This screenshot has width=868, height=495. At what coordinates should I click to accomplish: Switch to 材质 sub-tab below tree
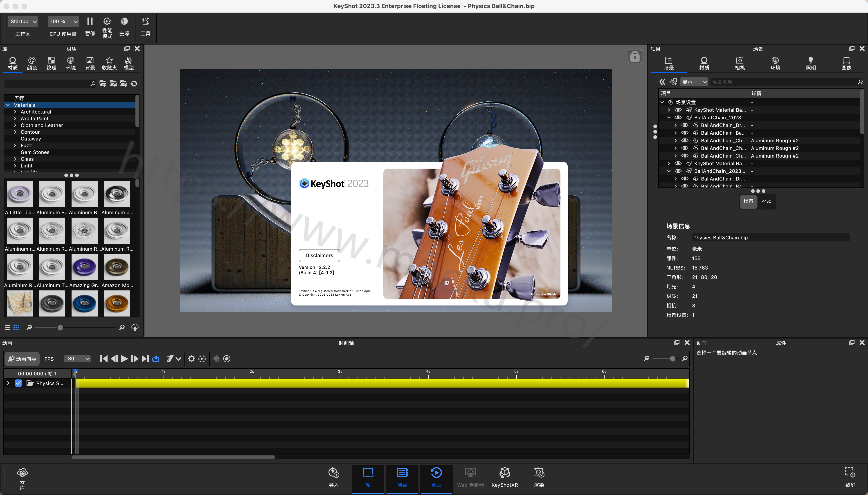coord(767,201)
